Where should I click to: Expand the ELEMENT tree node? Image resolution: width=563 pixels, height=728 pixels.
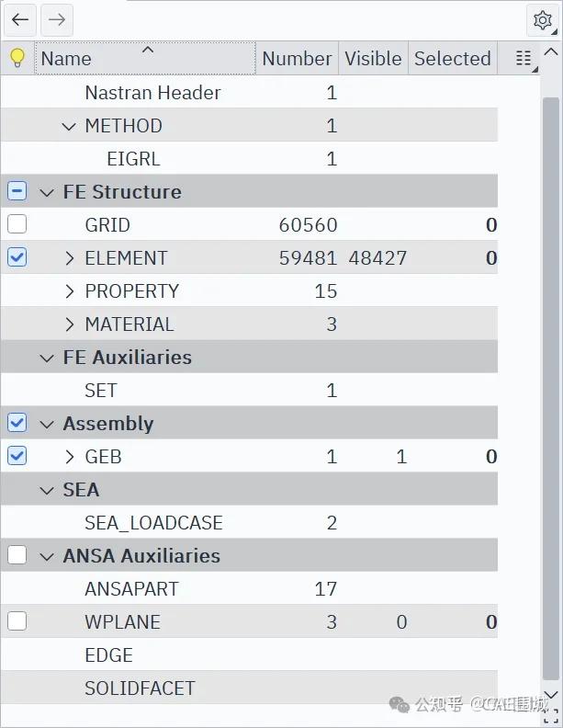70,258
